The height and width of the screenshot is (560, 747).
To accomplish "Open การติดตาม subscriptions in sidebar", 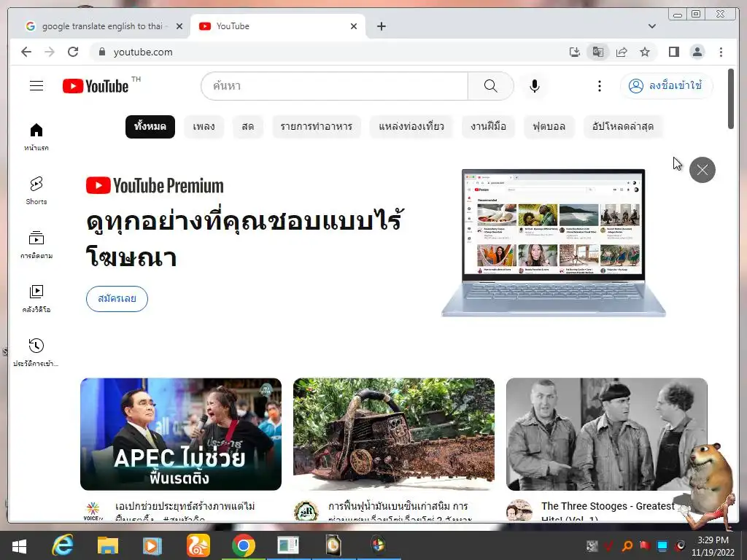I will (36, 245).
